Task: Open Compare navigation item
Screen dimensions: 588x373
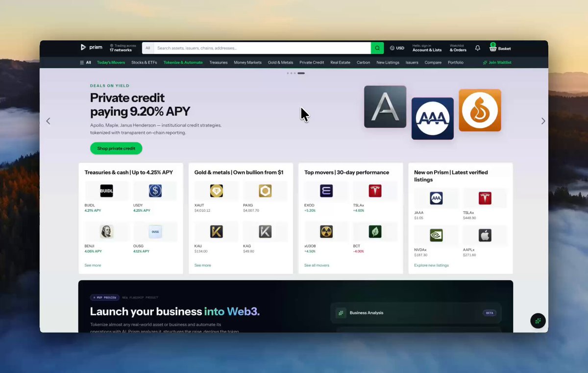Action: [433, 63]
